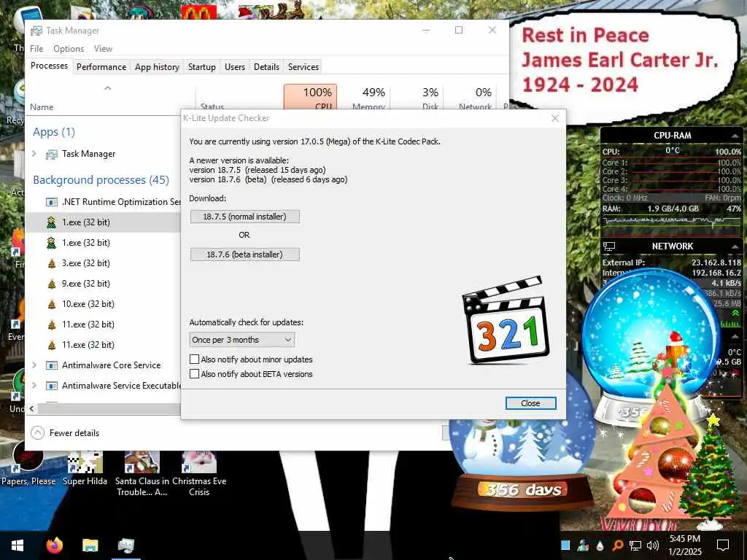747x560 pixels.
Task: Click the colorful figures tray icon
Action: (x=583, y=545)
